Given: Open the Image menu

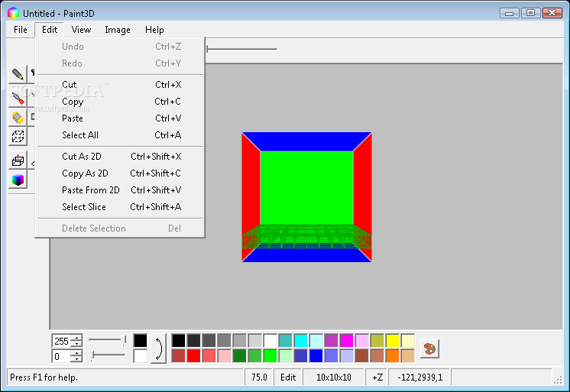Looking at the screenshot, I should pos(118,30).
